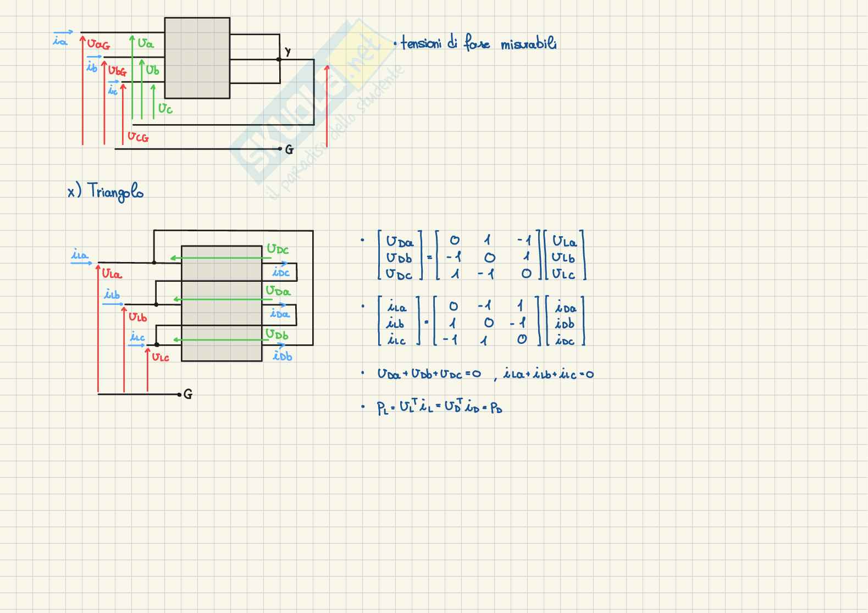Click the blue 'iDb' label beside the box
Image resolution: width=868 pixels, height=613 pixels.
(283, 355)
